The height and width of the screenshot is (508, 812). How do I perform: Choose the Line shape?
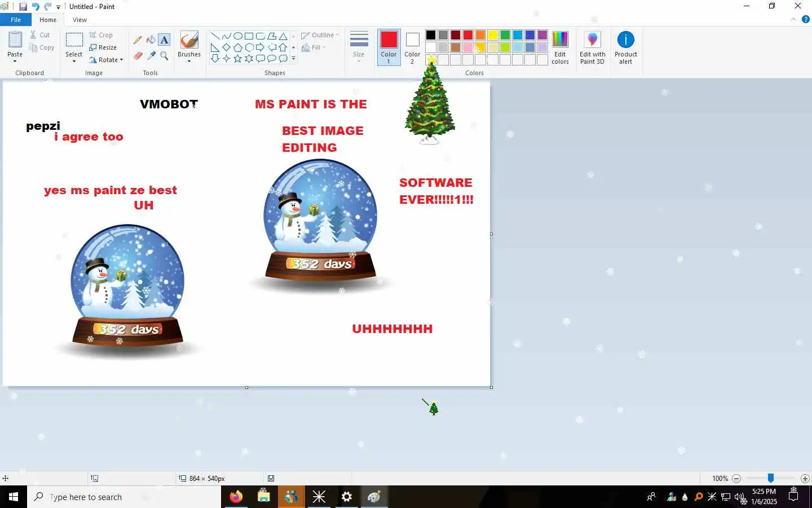click(x=215, y=36)
